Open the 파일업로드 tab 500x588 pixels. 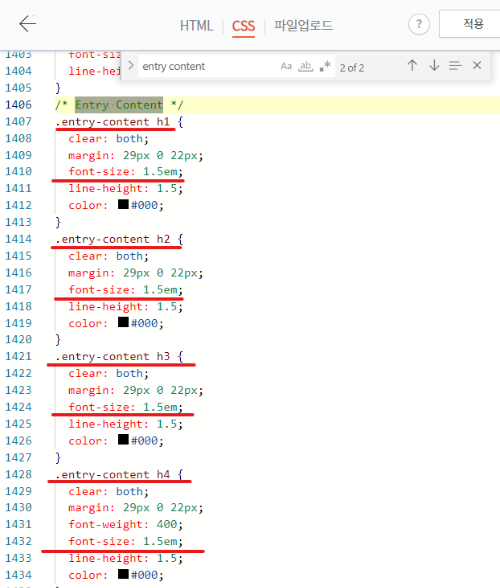pos(303,26)
